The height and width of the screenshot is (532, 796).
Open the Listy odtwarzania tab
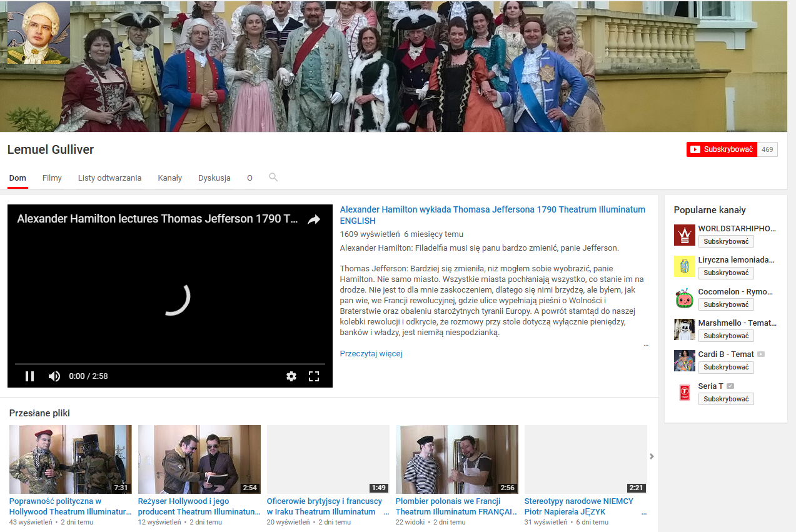click(x=109, y=178)
